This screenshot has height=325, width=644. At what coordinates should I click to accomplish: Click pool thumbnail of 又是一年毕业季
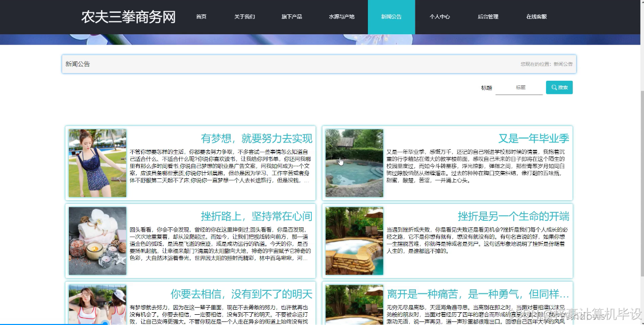point(354,163)
